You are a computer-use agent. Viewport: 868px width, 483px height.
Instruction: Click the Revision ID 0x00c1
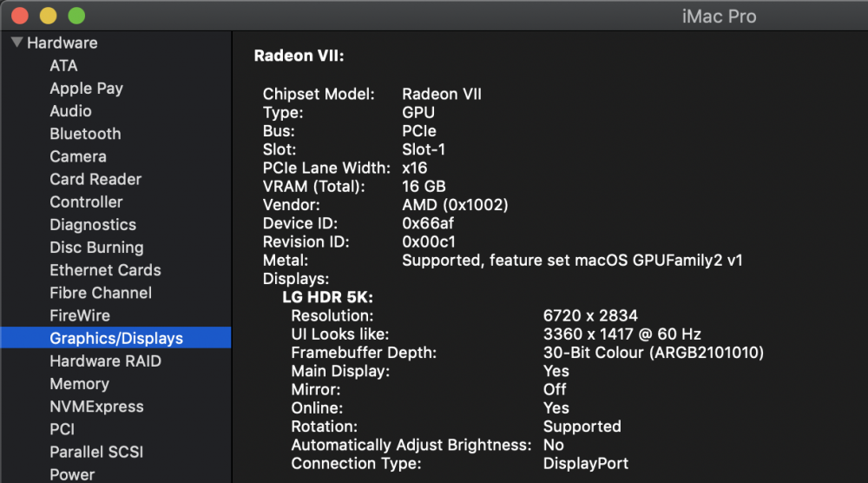(429, 241)
